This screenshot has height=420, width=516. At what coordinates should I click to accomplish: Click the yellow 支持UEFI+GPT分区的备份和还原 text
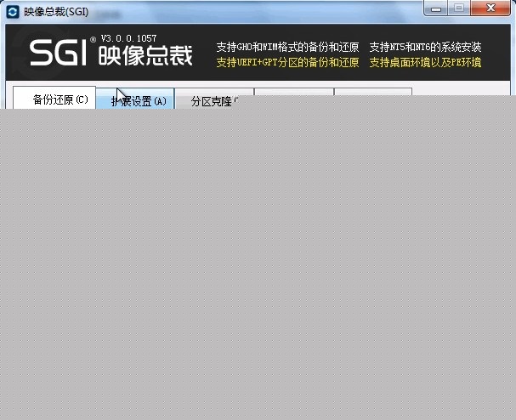click(287, 62)
